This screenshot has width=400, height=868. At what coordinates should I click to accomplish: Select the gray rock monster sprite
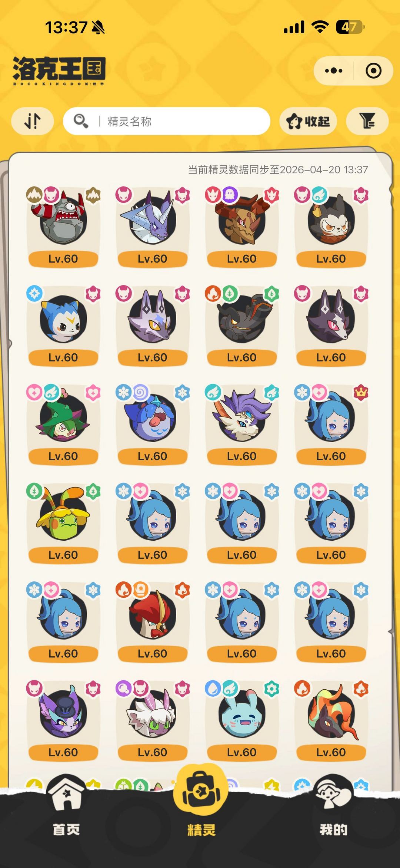click(x=63, y=226)
